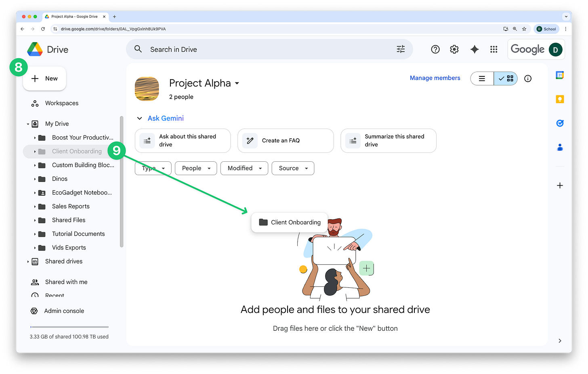Click Project Alpha shared drive thumbnail
The width and height of the screenshot is (588, 374).
(x=147, y=89)
